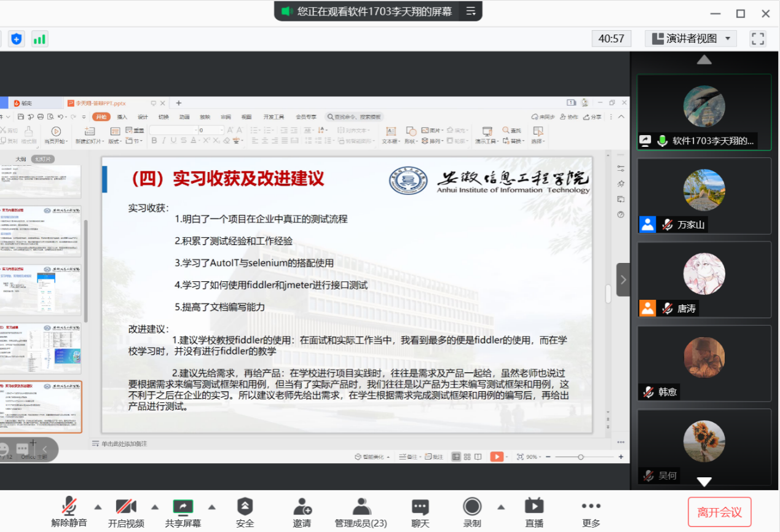Select the last slide thumbnail in sidebar
Viewport: 780px width, 532px height.
(x=41, y=405)
